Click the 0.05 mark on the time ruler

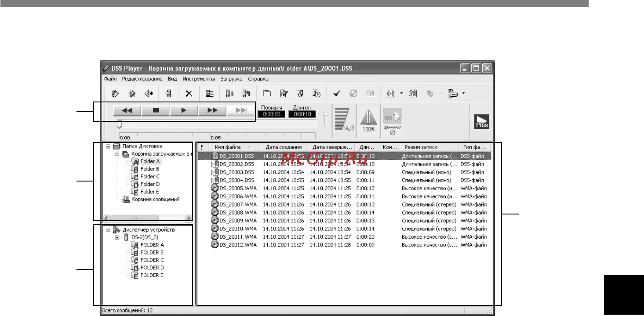coord(215,138)
